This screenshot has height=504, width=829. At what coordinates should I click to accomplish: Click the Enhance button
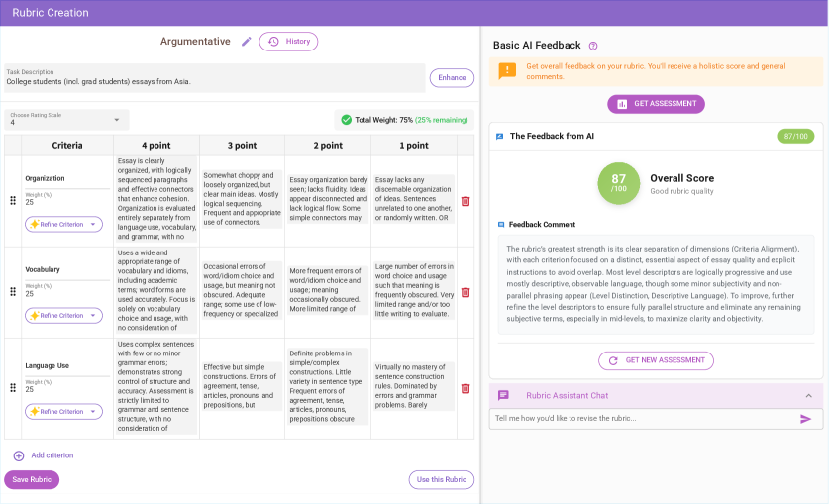click(452, 78)
